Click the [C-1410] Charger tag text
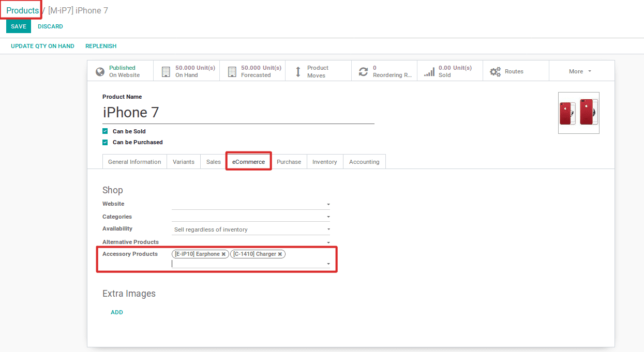The height and width of the screenshot is (352, 644). [x=254, y=254]
